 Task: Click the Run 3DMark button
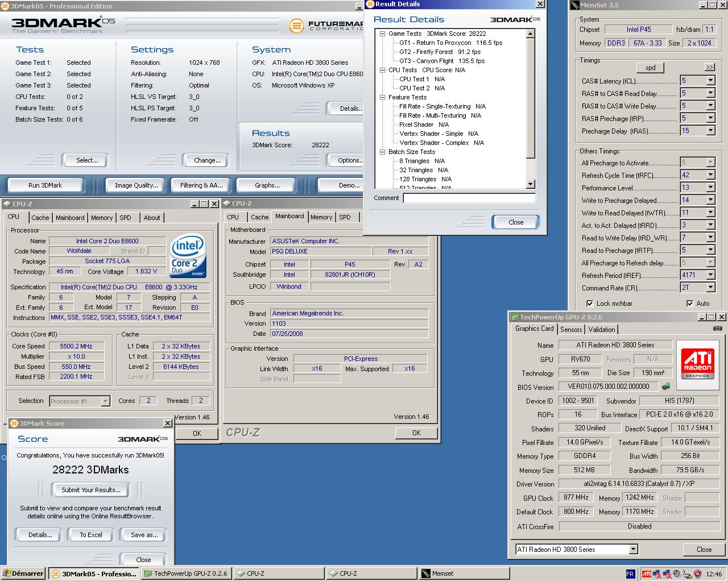pos(45,185)
